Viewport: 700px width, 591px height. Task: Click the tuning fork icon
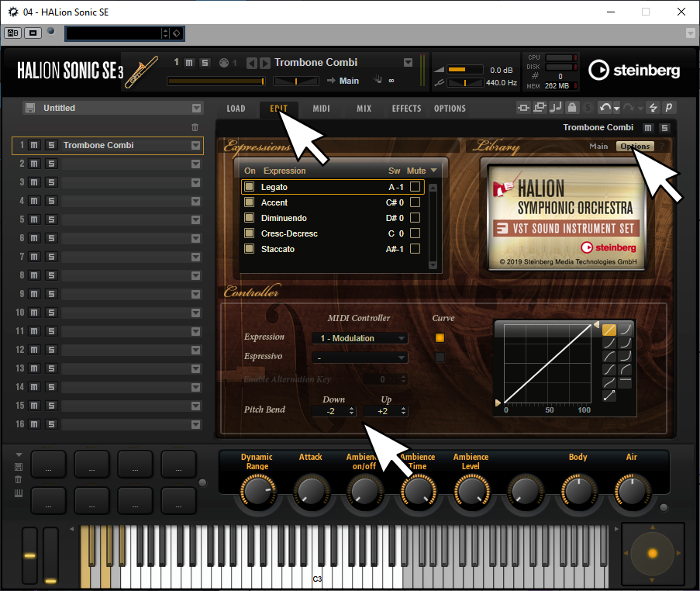(x=440, y=83)
